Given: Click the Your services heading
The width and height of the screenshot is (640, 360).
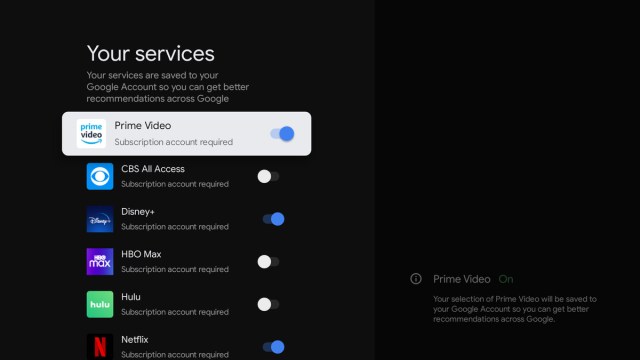Looking at the screenshot, I should pos(151,53).
